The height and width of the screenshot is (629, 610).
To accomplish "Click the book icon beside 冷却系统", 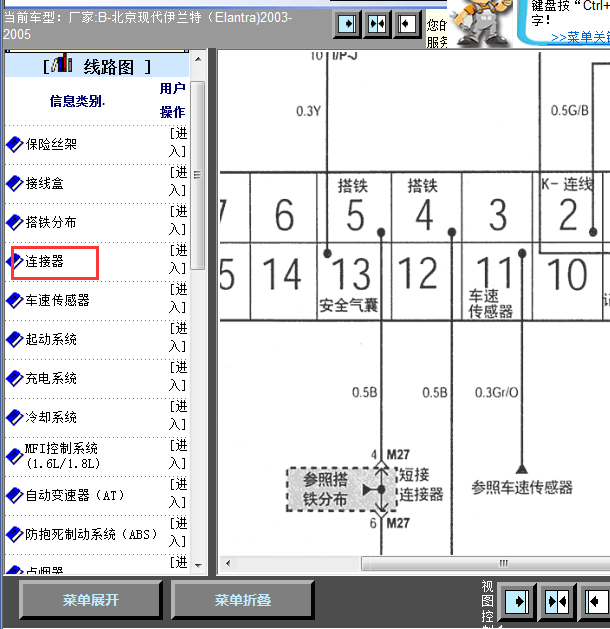I will (x=14, y=417).
